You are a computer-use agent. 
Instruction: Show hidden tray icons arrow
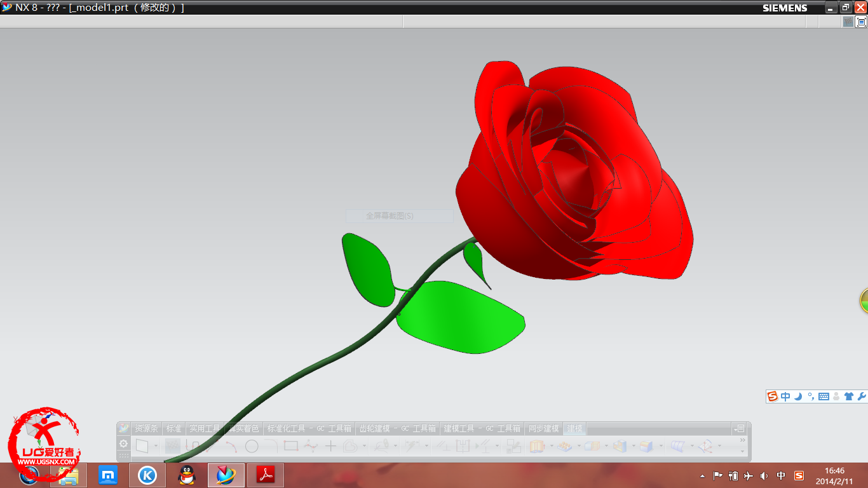pos(702,476)
